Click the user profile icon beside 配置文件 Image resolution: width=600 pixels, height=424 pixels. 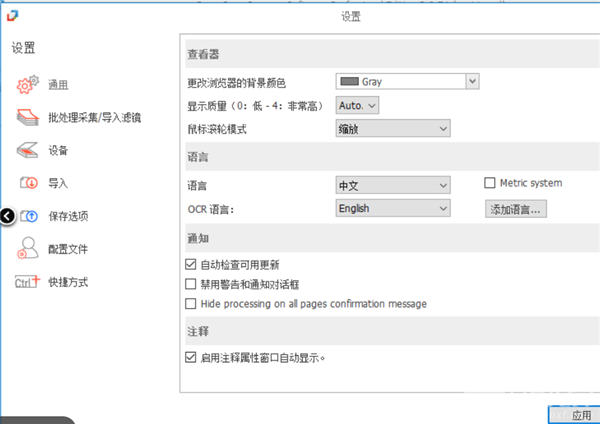(27, 248)
